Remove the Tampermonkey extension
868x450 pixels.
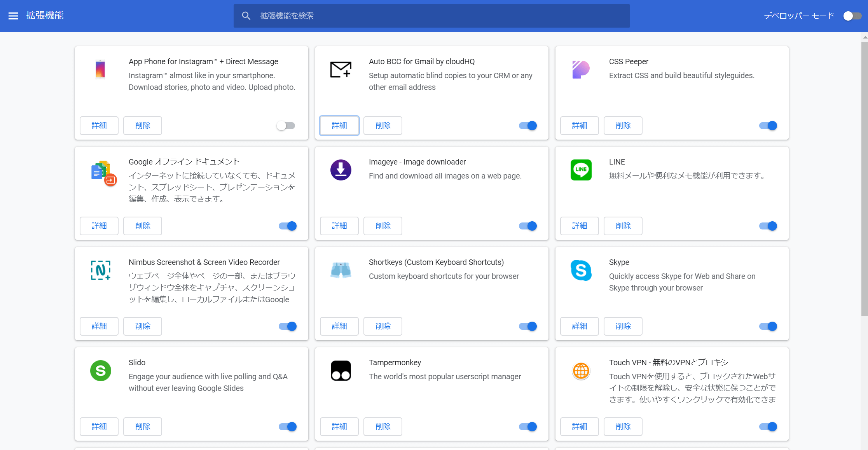[383, 427]
